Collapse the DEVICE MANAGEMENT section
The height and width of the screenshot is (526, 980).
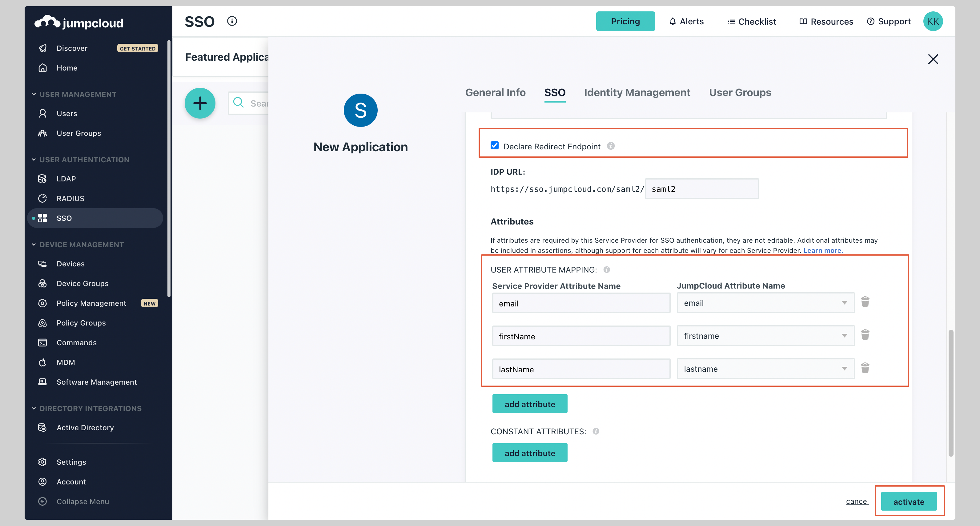click(x=34, y=244)
